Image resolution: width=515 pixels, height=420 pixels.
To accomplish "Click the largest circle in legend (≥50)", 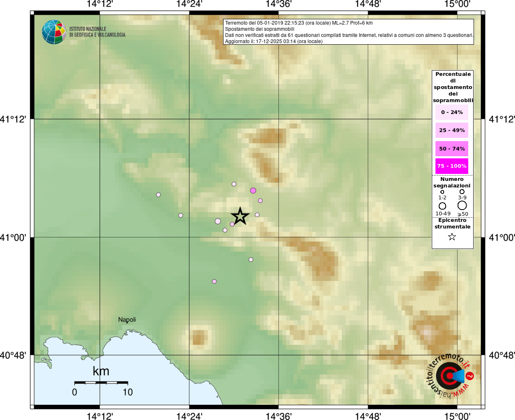I will (462, 205).
